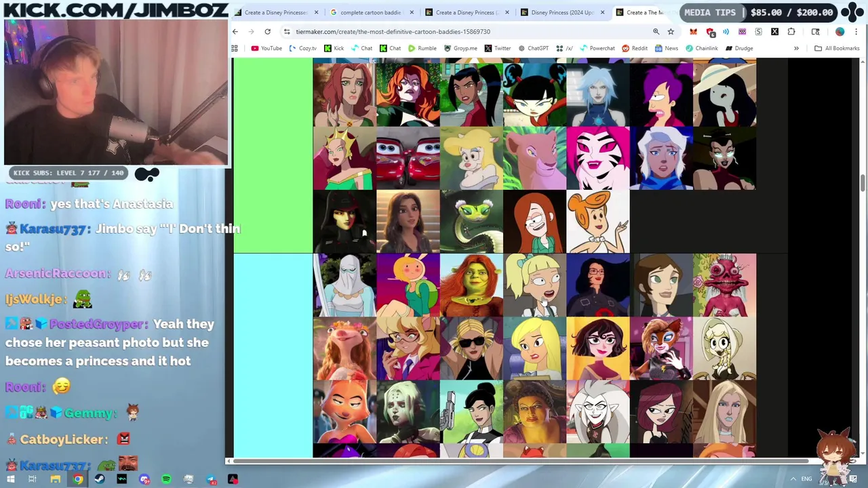Screen dimensions: 868x488
Task: Open the Rumble bookmark
Action: [x=422, y=48]
